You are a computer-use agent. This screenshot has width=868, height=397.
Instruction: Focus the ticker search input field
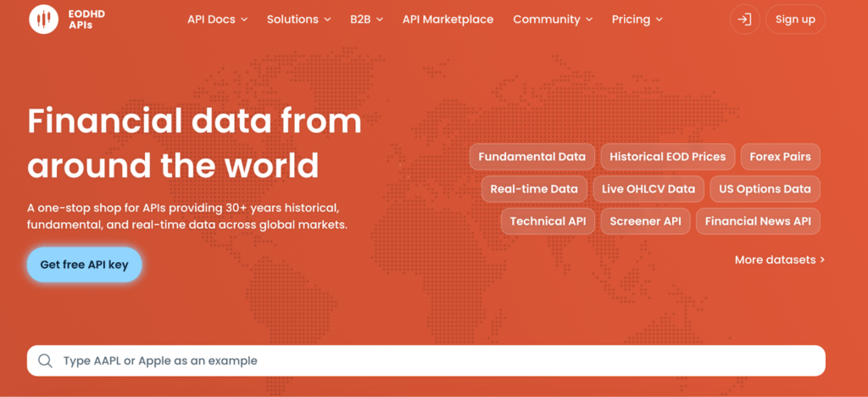click(426, 361)
